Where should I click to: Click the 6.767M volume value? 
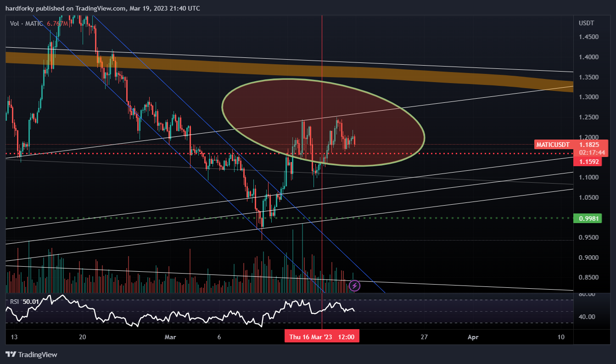coord(57,23)
